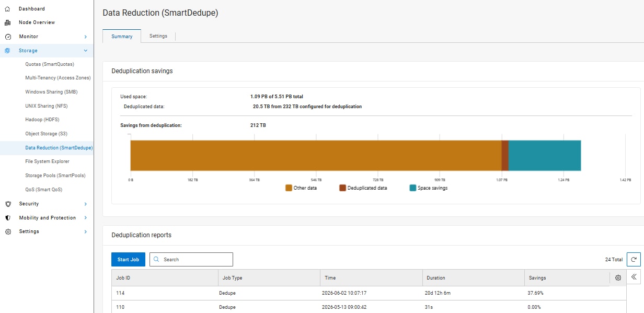Open Windows Sharing (SMB)
This screenshot has height=313, width=644.
(x=51, y=92)
